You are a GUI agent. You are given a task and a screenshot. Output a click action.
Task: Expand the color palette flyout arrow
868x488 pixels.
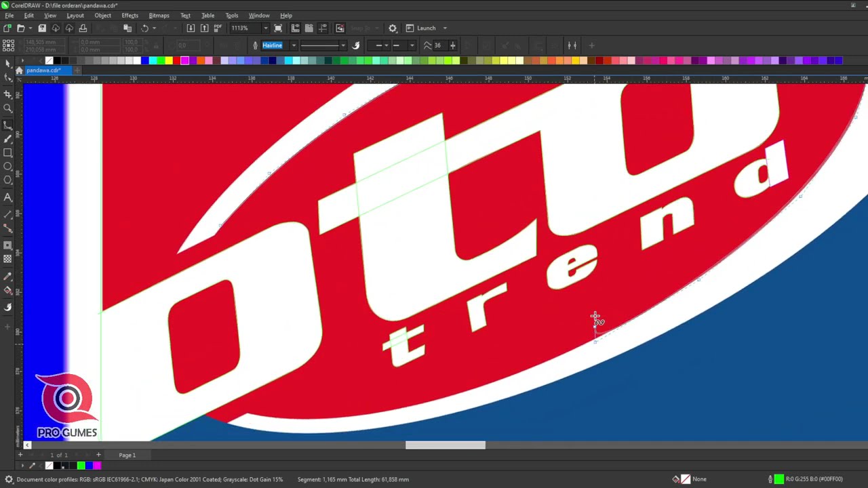22,60
